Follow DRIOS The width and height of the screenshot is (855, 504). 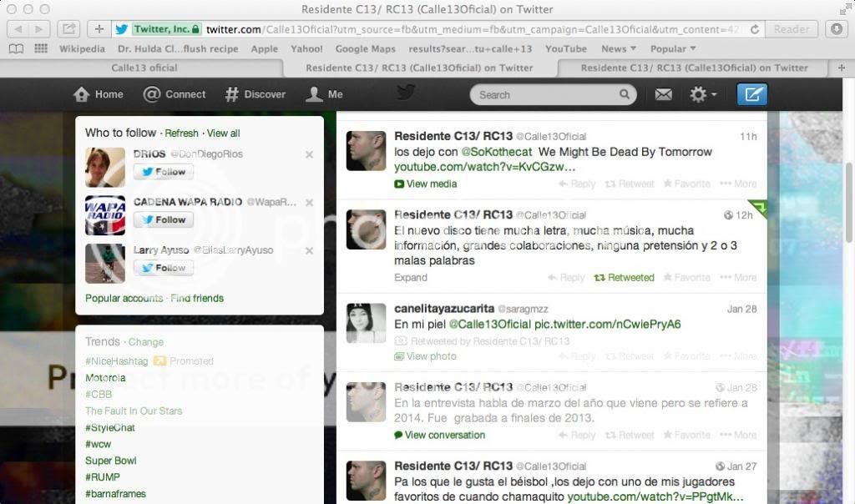coord(164,172)
